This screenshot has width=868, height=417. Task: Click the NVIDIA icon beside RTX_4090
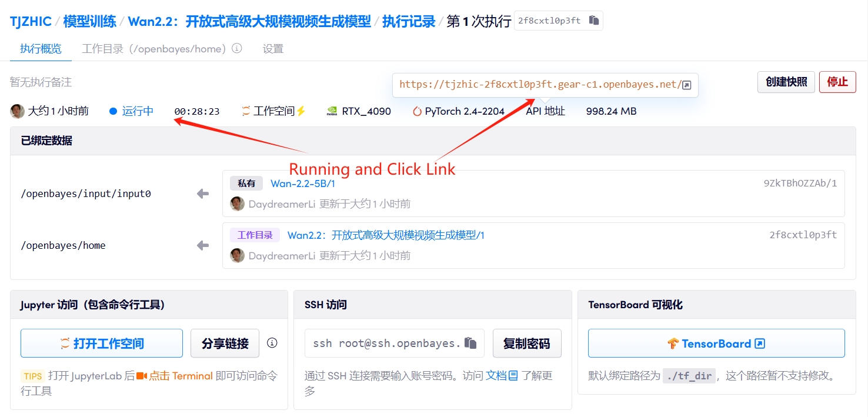click(332, 111)
